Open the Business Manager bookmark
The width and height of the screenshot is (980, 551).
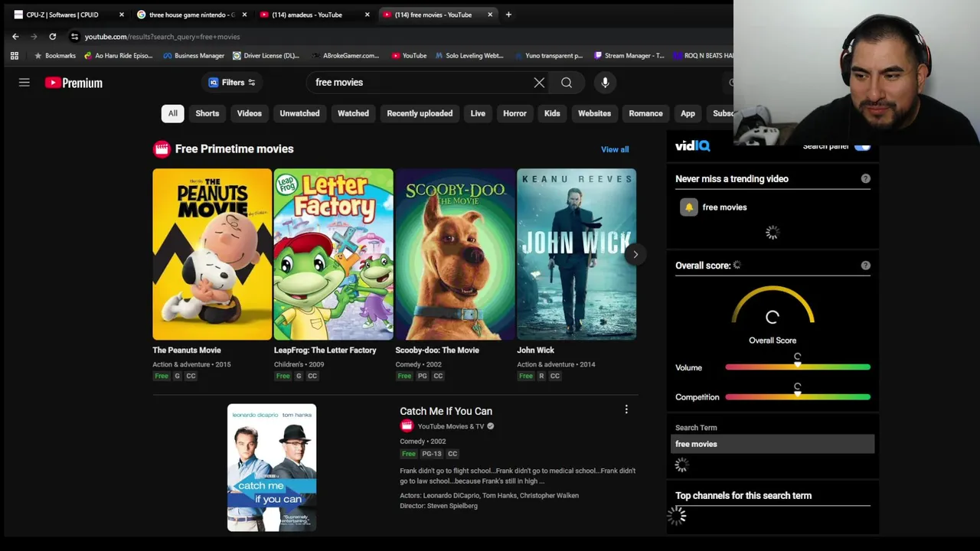coord(194,56)
